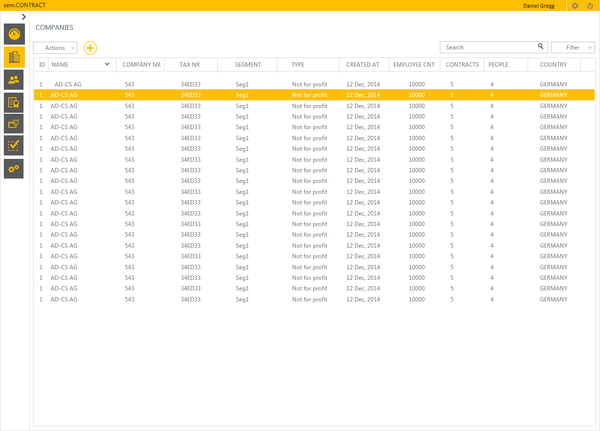Click the yellow plus add company button
Viewport: 600px width, 431px height.
click(x=90, y=47)
